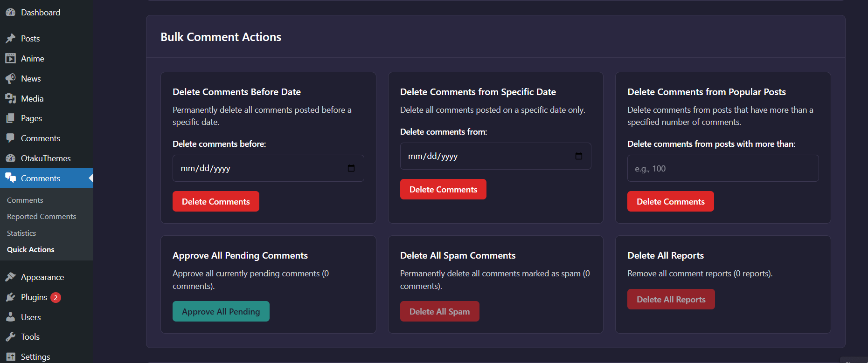Click the Pages document icon
Screen dimensions: 868x363
[10, 118]
